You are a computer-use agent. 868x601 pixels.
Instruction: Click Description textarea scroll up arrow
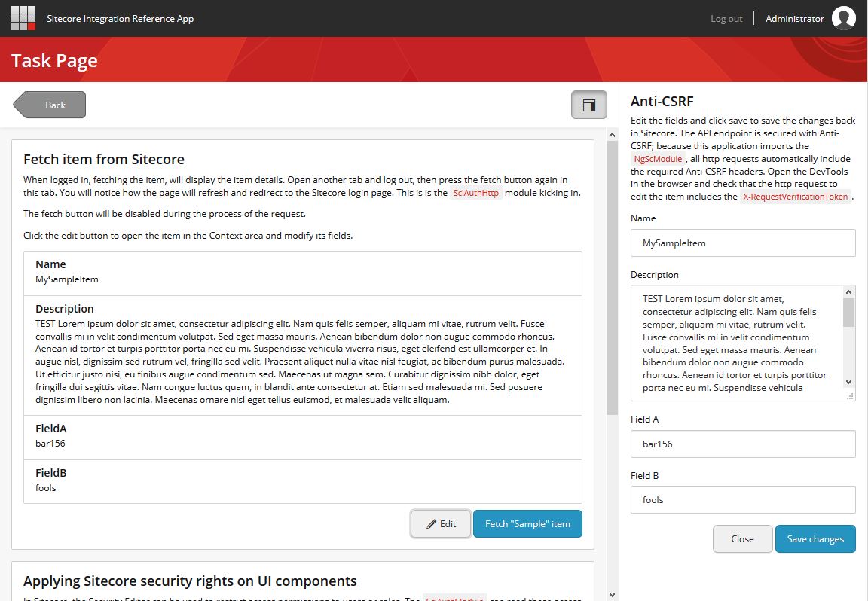(x=848, y=292)
